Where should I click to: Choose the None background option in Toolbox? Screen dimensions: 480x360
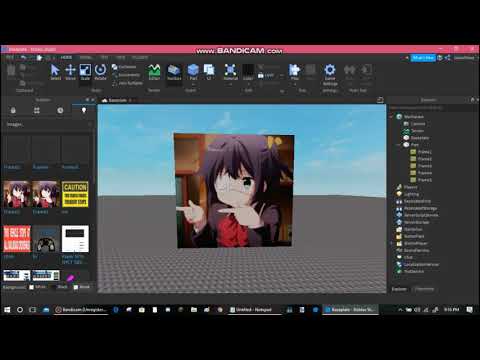[x=82, y=287]
